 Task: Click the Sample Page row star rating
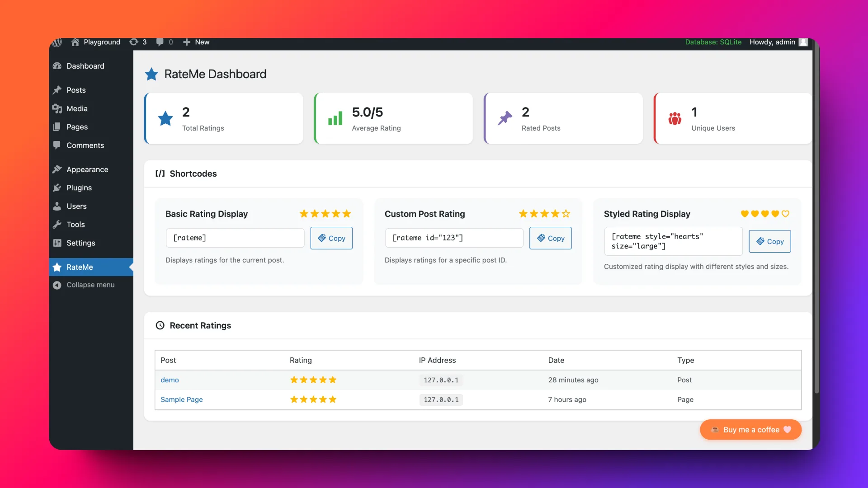click(313, 399)
